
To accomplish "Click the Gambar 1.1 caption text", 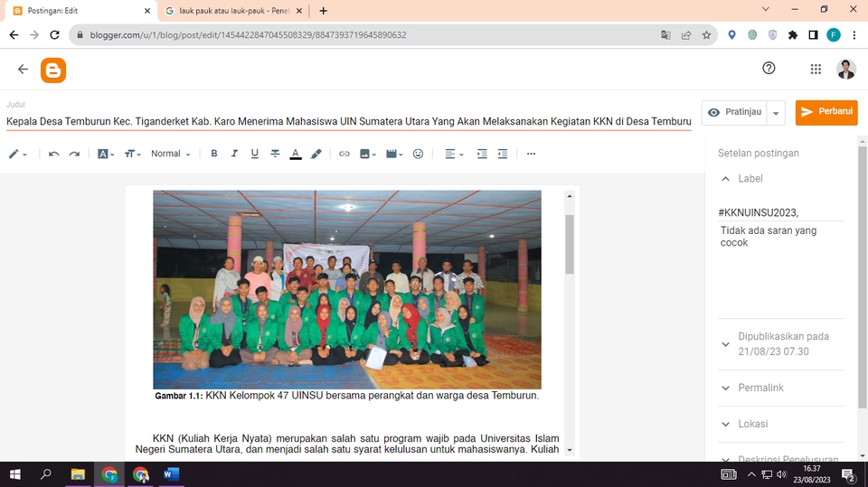I will (346, 396).
